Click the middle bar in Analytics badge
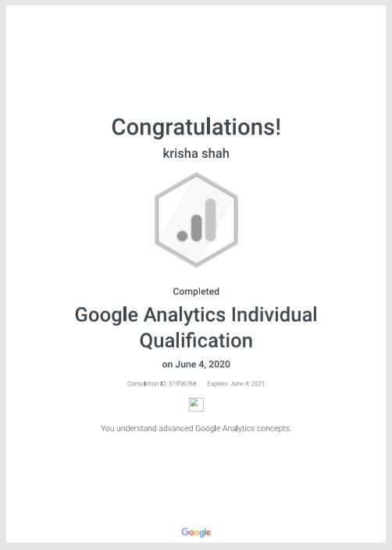 (x=196, y=228)
